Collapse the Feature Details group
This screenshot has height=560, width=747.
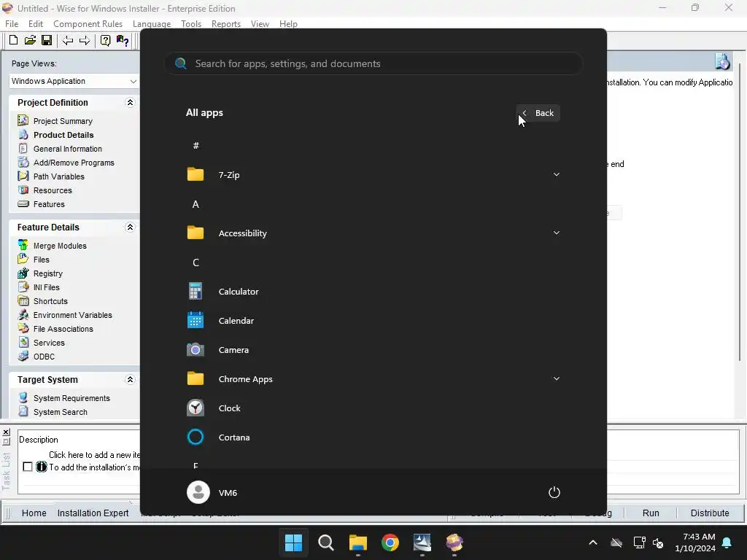coord(130,227)
